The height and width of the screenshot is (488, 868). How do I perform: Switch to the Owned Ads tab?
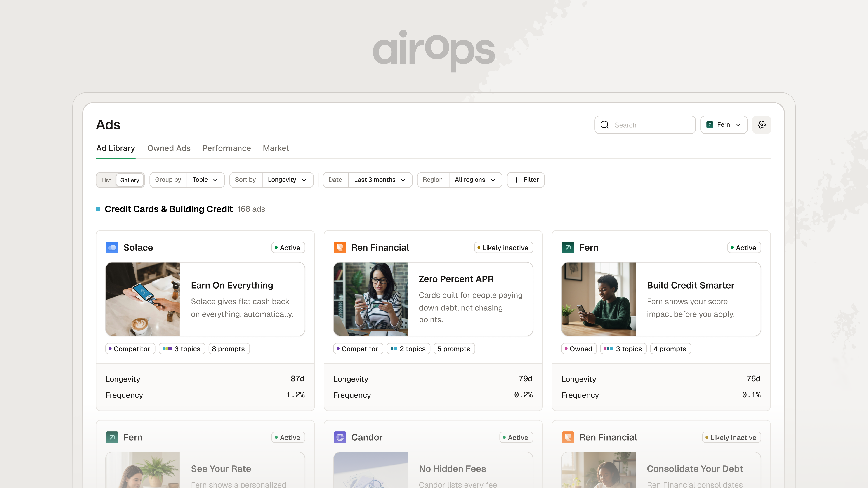point(169,148)
